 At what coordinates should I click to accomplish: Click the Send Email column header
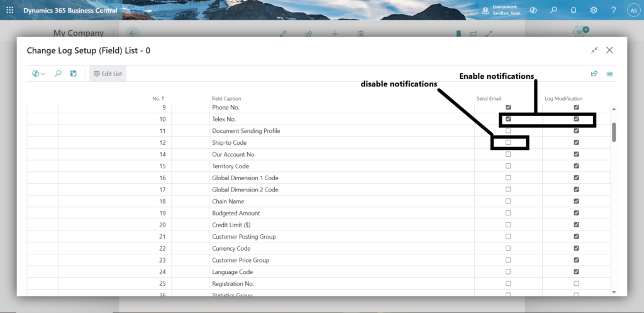pyautogui.click(x=489, y=98)
